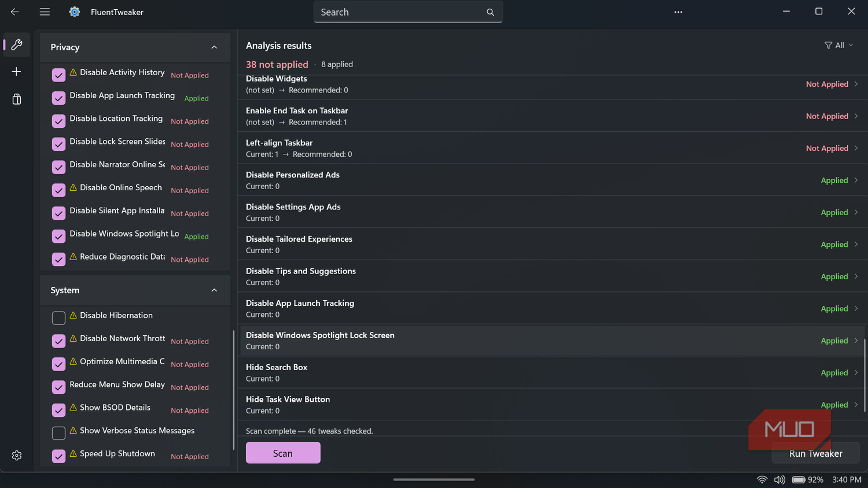The height and width of the screenshot is (488, 868).
Task: Click warning icon beside Show Verbose Status Messages
Action: [x=73, y=431]
